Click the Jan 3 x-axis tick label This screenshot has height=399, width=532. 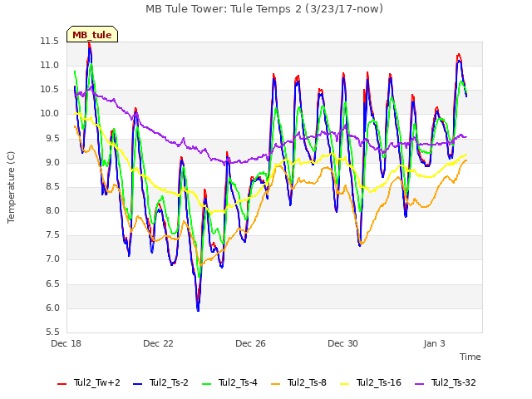point(434,343)
